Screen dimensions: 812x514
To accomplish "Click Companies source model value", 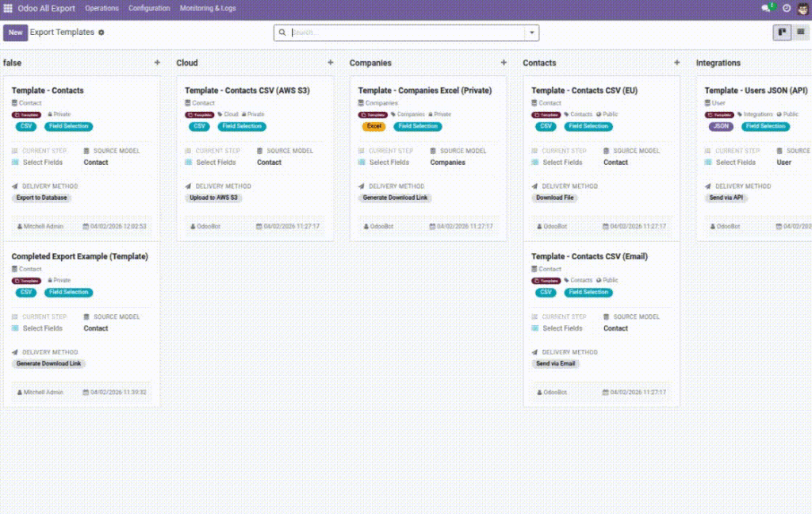I will click(x=447, y=163).
